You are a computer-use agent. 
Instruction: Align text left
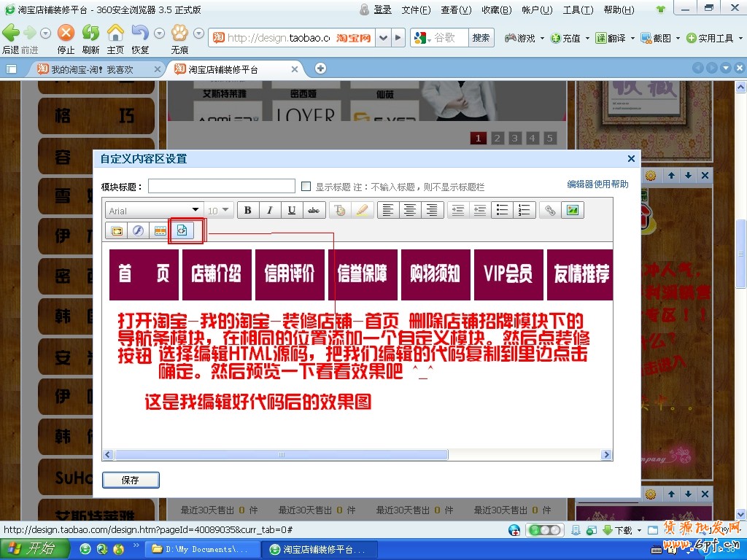(388, 210)
